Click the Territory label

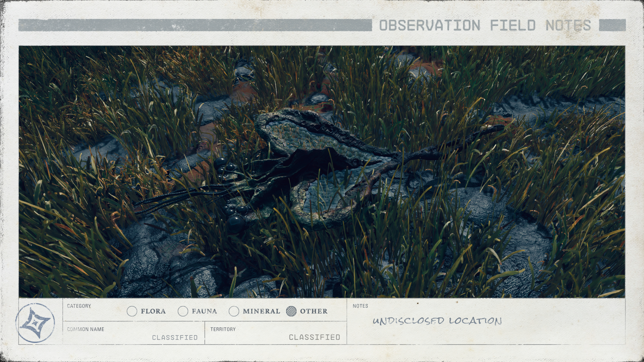point(223,329)
